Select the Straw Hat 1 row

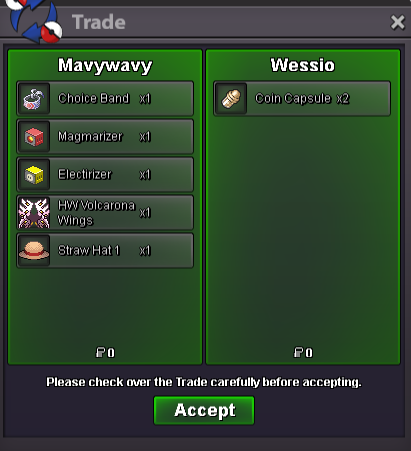pos(105,251)
